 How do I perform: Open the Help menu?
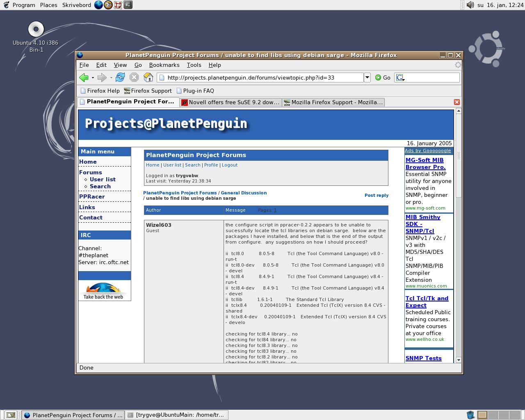[215, 65]
